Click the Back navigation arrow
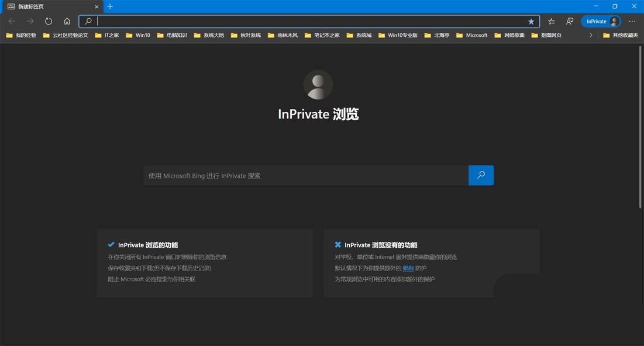Viewport: 644px width, 346px height. pos(12,21)
